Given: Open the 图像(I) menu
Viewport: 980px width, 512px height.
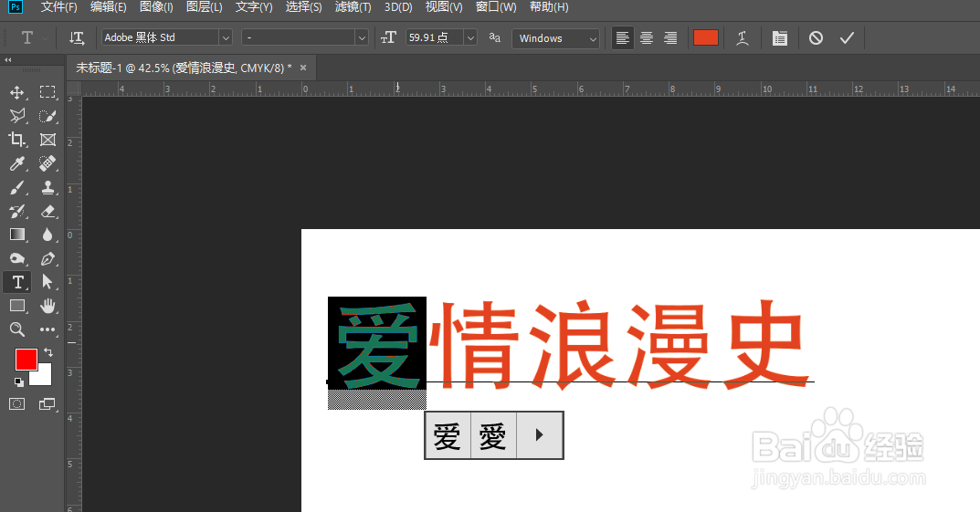Looking at the screenshot, I should click(156, 7).
